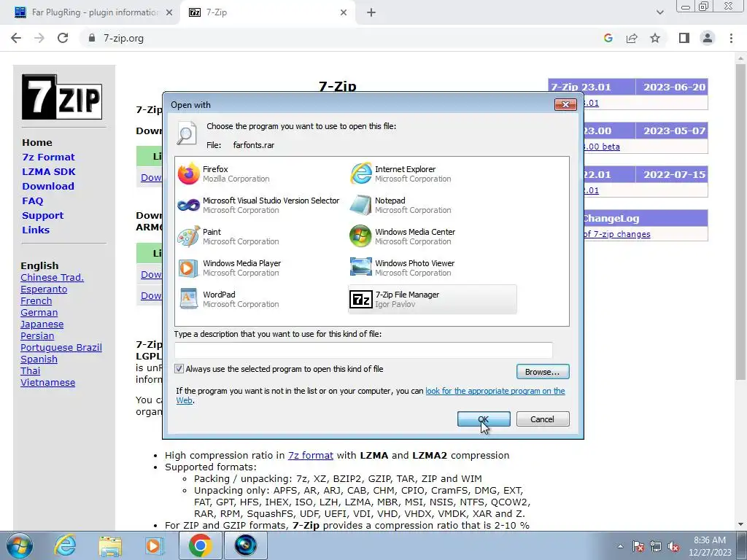Confirm with the OK button
This screenshot has height=560, width=747.
point(484,419)
